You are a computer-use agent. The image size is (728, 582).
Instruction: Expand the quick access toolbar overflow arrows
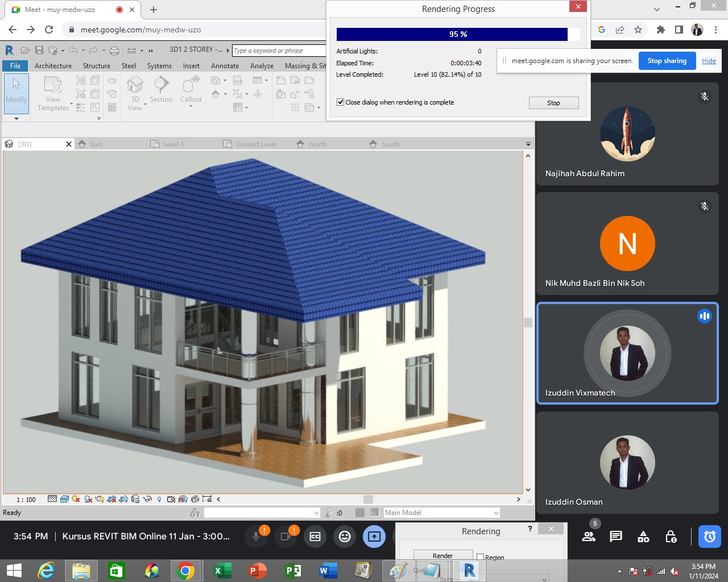[x=151, y=51]
